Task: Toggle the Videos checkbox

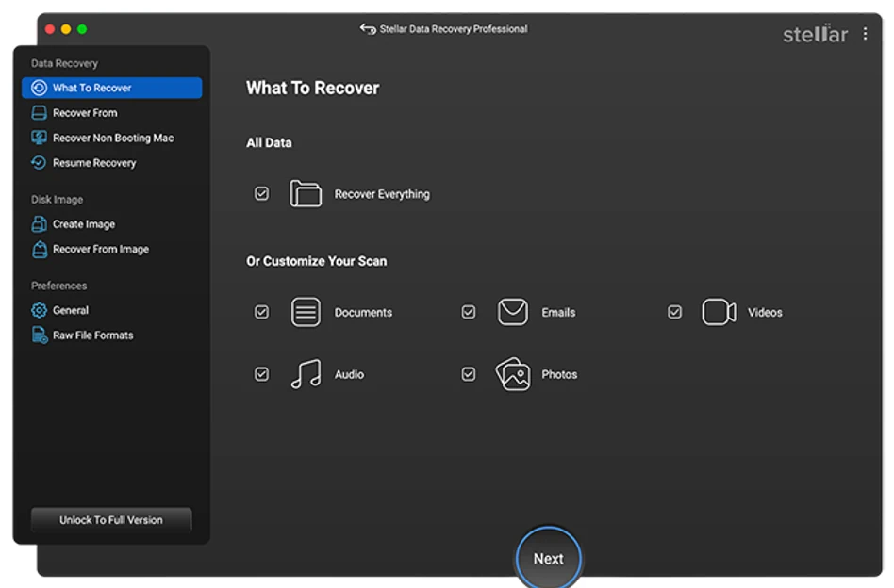Action: click(x=675, y=313)
